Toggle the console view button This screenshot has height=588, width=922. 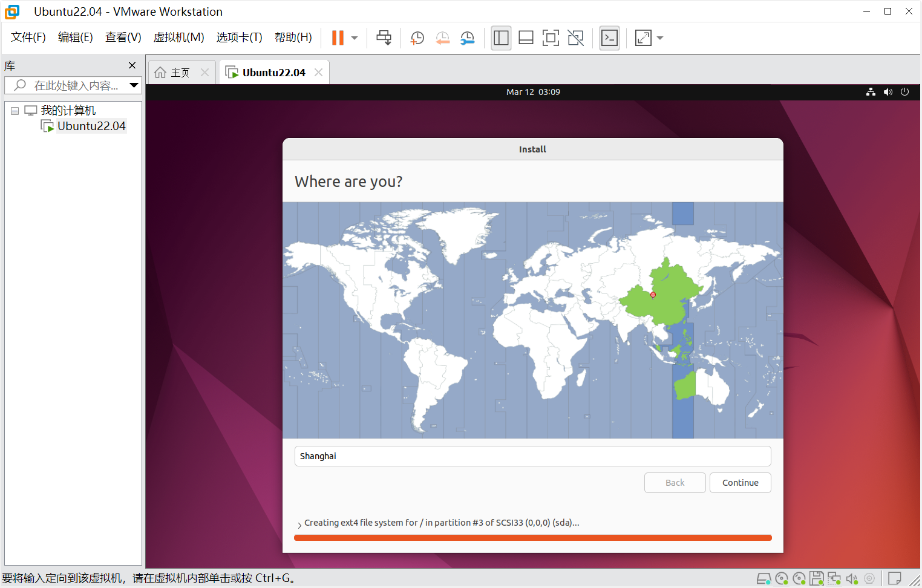coord(609,38)
